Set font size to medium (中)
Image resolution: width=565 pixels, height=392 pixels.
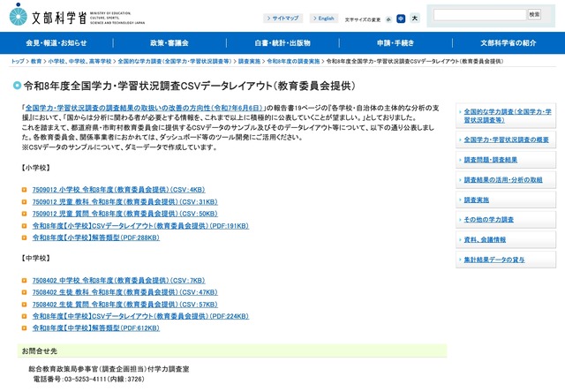point(401,19)
